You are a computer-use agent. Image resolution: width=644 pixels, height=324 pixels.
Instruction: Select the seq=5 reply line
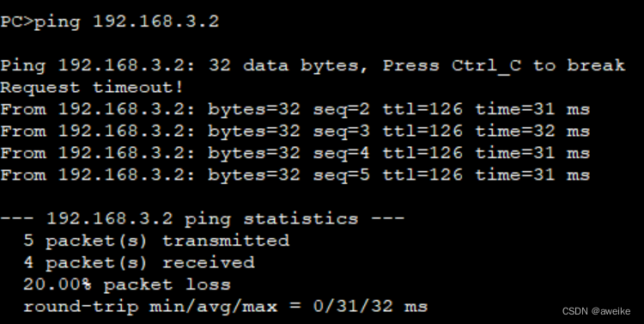coord(295,175)
